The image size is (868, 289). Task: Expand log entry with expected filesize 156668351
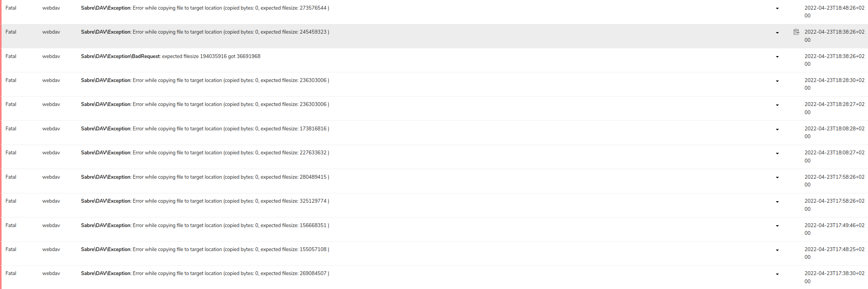point(777,226)
